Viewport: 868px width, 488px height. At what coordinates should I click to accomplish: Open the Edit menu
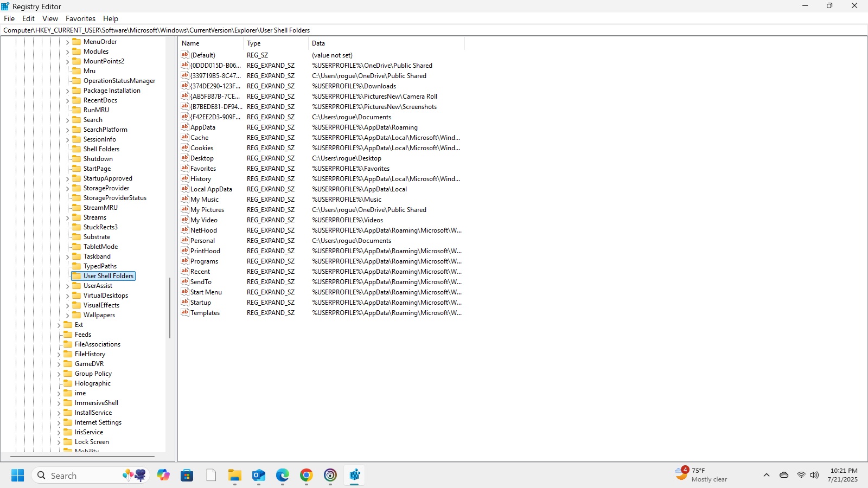[x=28, y=18]
